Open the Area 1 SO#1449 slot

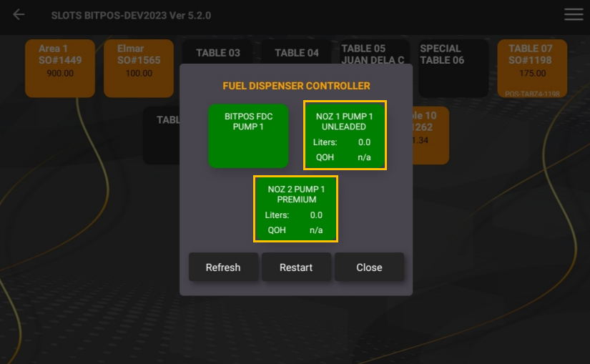[x=59, y=68]
